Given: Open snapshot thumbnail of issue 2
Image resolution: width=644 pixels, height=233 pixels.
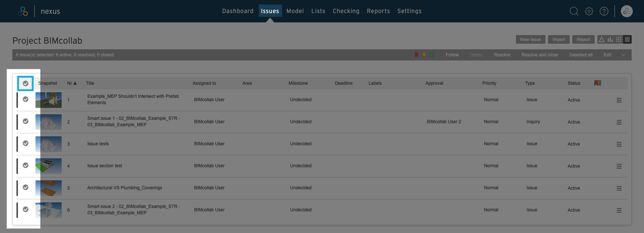Looking at the screenshot, I should [49, 122].
